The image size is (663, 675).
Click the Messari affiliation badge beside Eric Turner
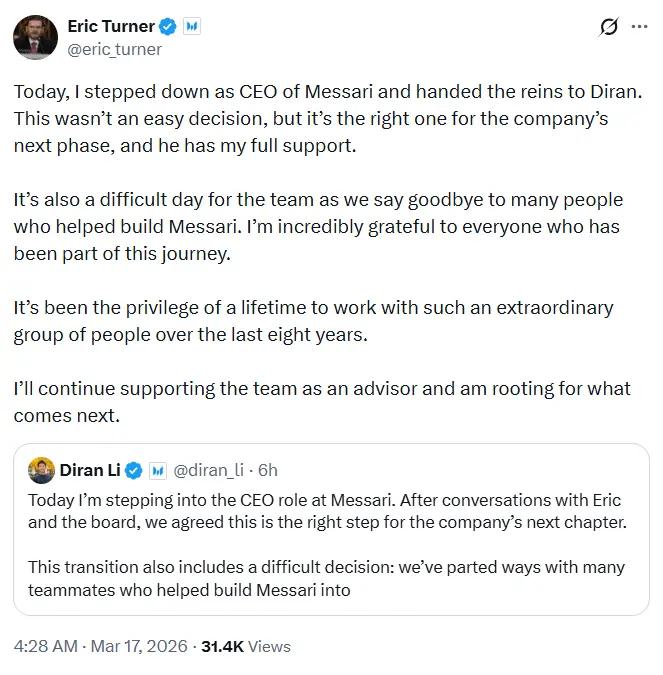[x=192, y=27]
